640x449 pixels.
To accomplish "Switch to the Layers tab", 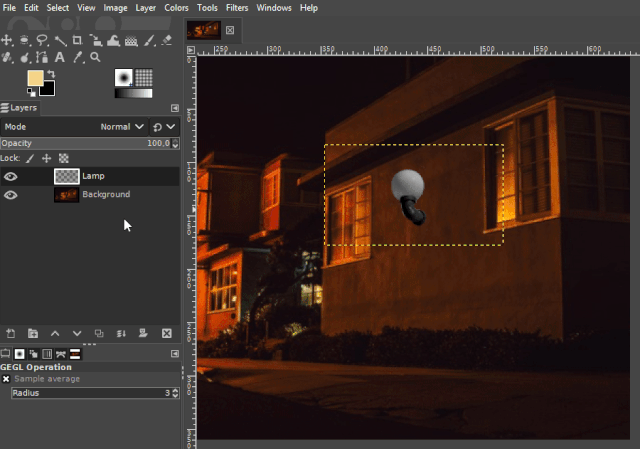I will coord(19,108).
